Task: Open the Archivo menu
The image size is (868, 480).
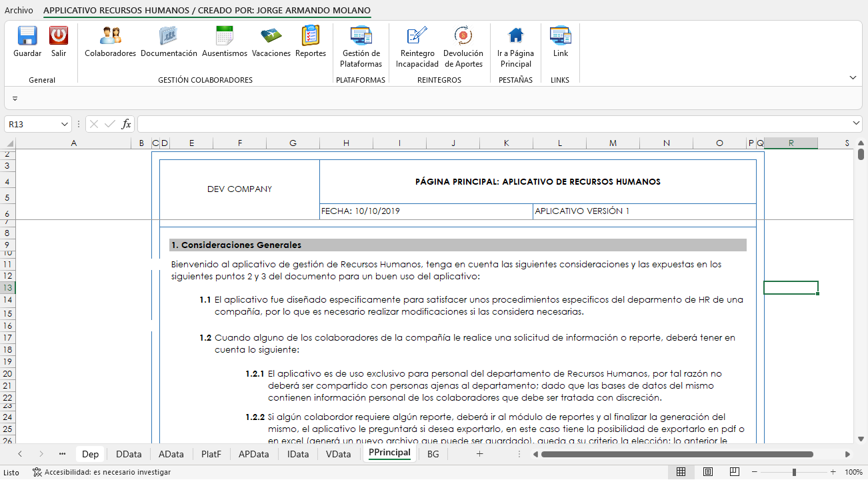Action: [x=19, y=11]
